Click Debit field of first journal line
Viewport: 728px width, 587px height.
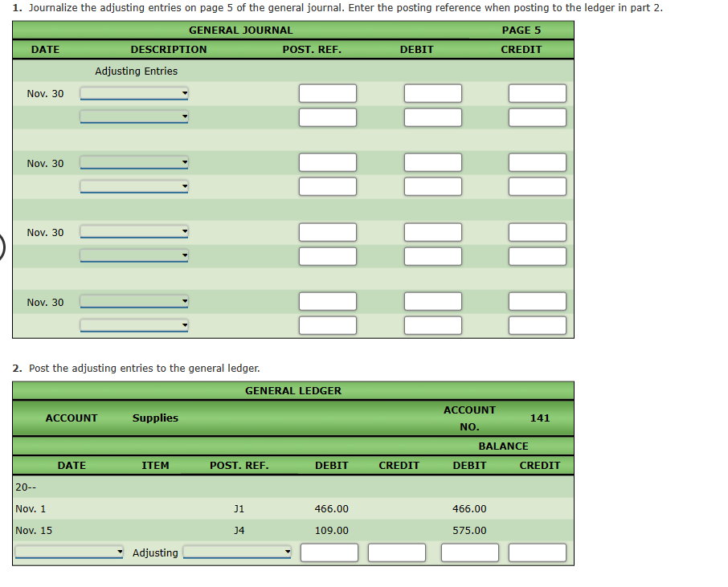pos(433,93)
